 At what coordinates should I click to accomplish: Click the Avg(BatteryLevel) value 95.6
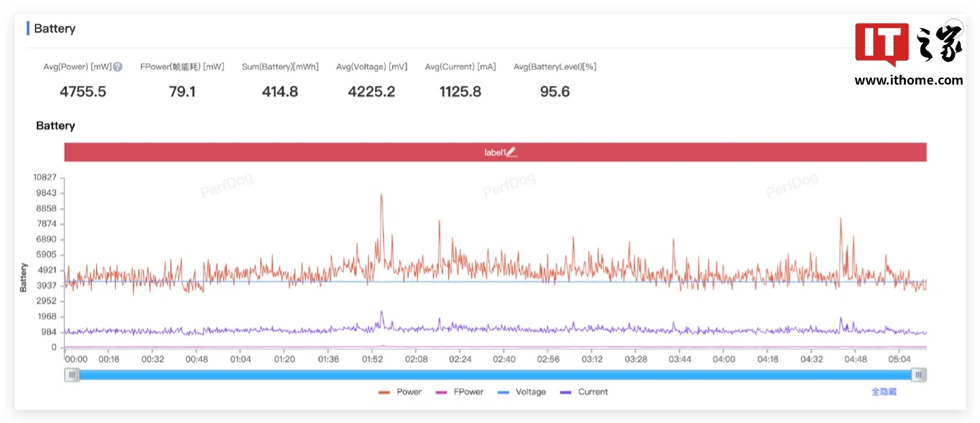click(x=555, y=92)
